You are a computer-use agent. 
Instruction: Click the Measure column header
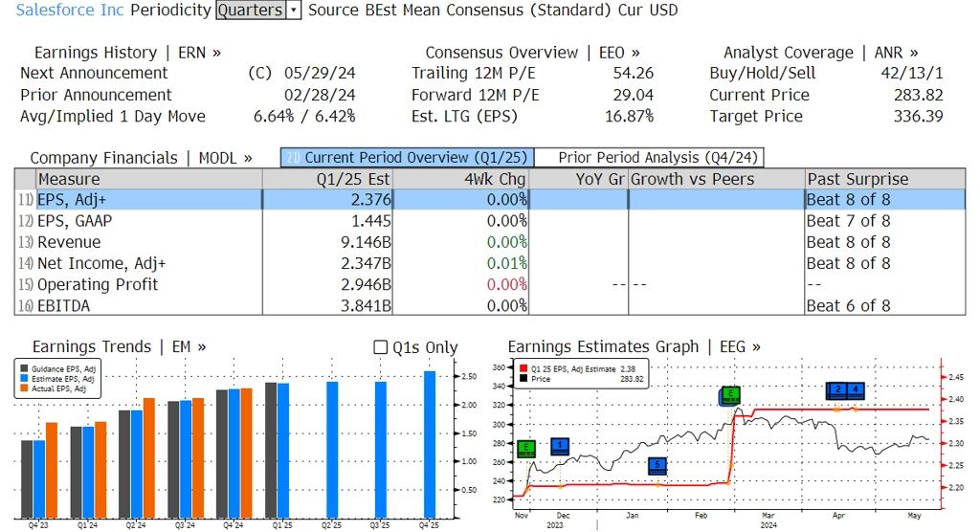pyautogui.click(x=148, y=179)
